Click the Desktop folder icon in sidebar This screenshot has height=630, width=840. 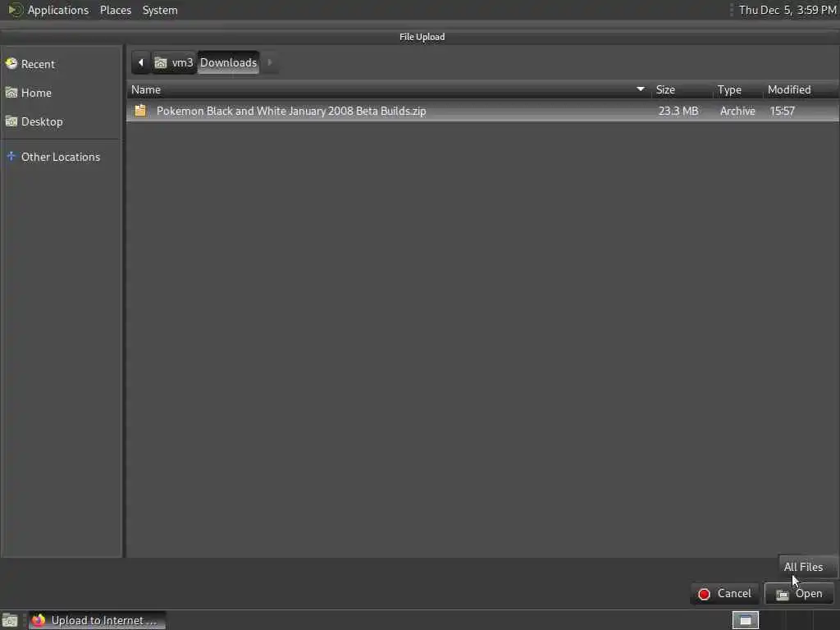pos(11,121)
